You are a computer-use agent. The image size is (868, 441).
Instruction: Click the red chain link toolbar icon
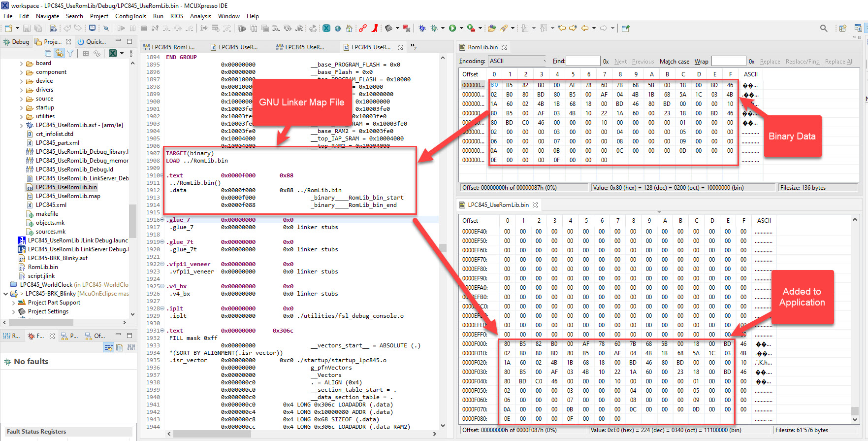tap(363, 29)
